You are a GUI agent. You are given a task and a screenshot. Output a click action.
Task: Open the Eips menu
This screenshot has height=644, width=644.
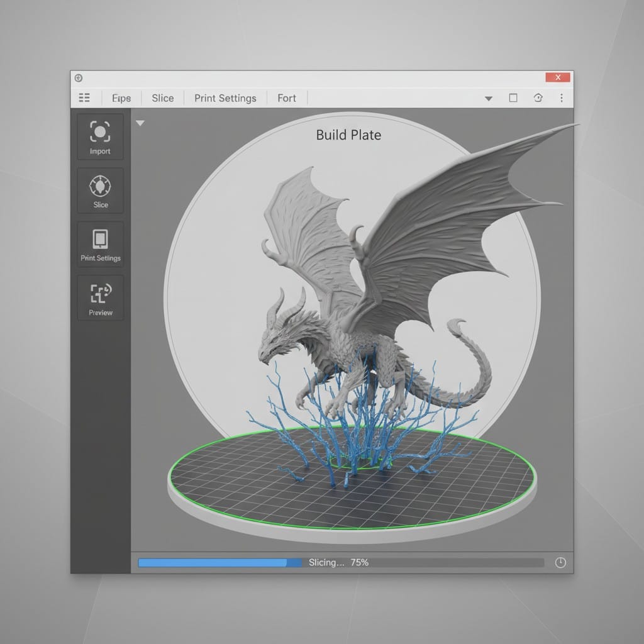121,98
